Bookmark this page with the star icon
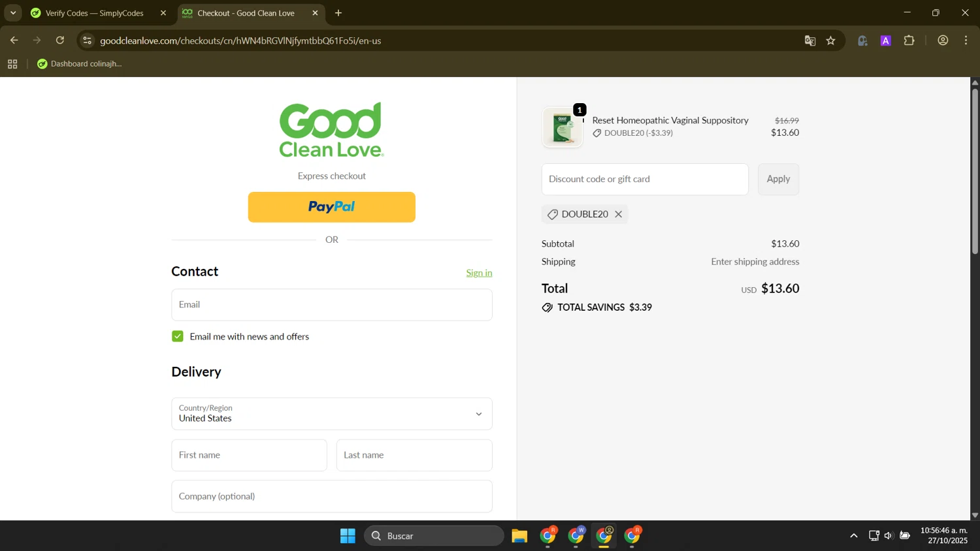 tap(831, 40)
